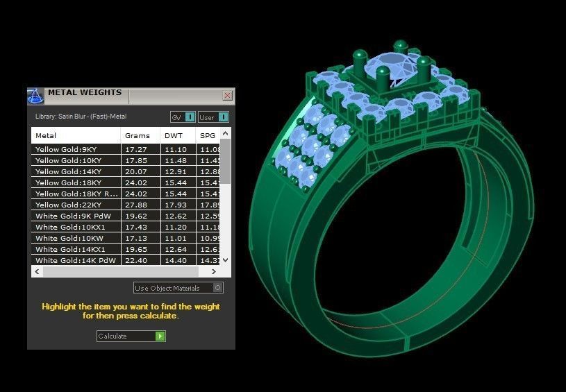Click the 17.93 DWT value

pos(176,205)
